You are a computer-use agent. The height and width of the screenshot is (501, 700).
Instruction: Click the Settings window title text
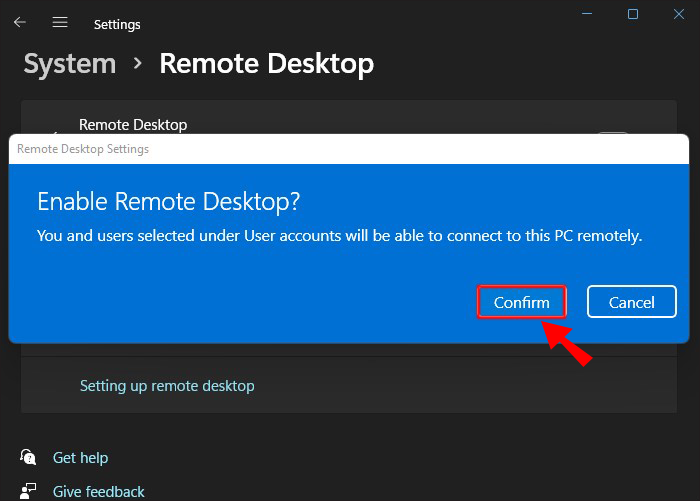(x=117, y=24)
